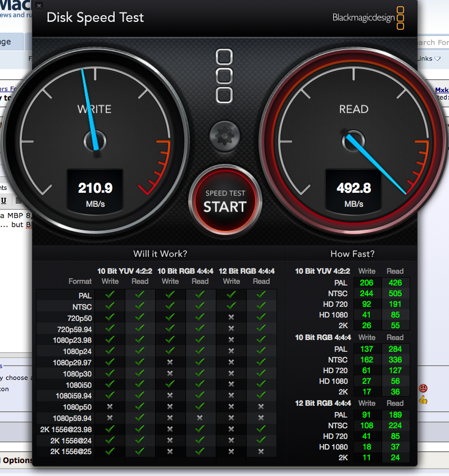449x476 pixels.
Task: Click 12 Bit RGB 4:4:4 header in Will it Work
Action: [x=247, y=271]
